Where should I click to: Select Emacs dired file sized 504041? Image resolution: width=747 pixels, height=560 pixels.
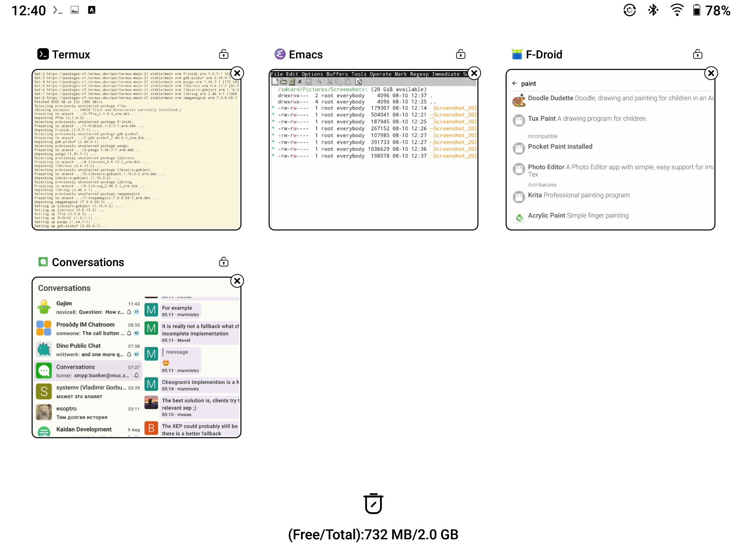tap(373, 115)
